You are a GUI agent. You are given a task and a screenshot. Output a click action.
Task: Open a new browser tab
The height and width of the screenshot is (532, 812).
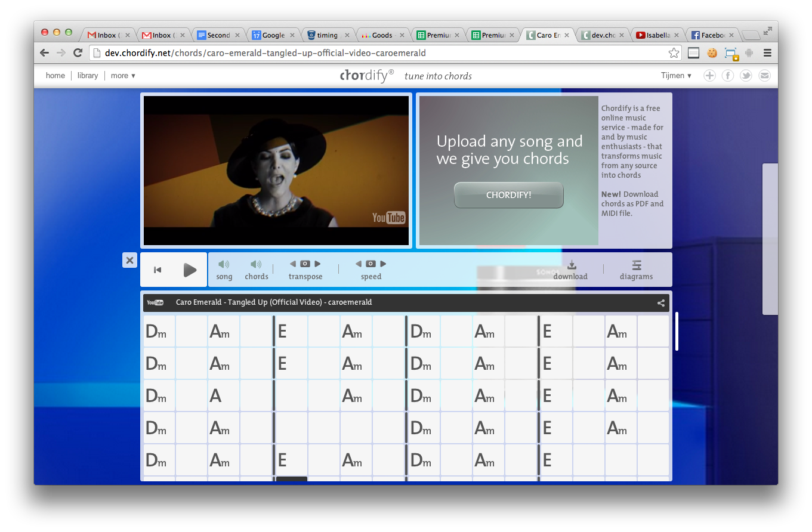click(x=751, y=35)
